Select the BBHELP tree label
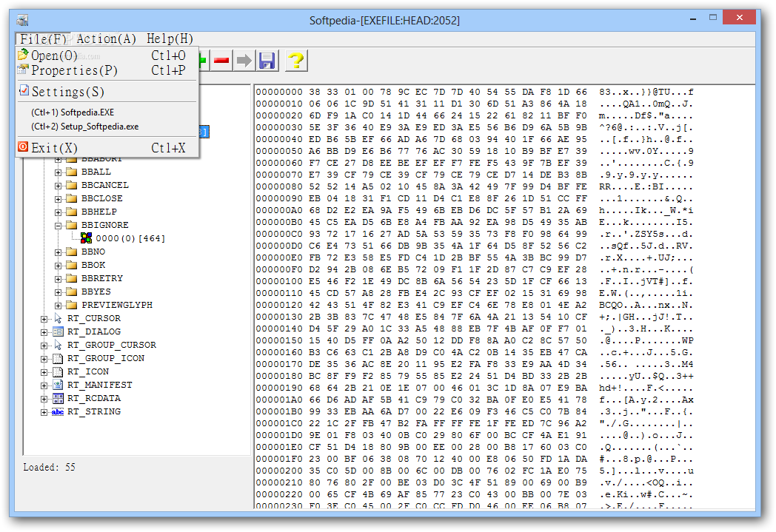Screen dimensions: 776x532 (x=99, y=212)
